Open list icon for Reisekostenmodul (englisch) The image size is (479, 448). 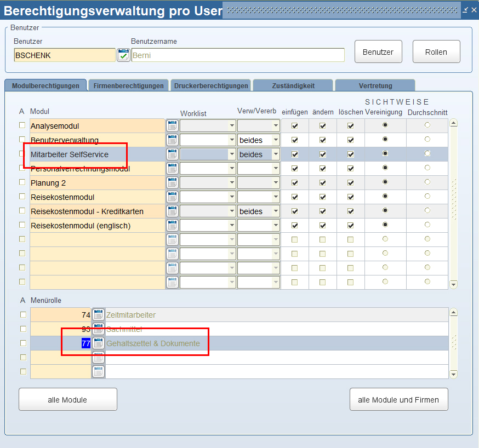coord(172,226)
